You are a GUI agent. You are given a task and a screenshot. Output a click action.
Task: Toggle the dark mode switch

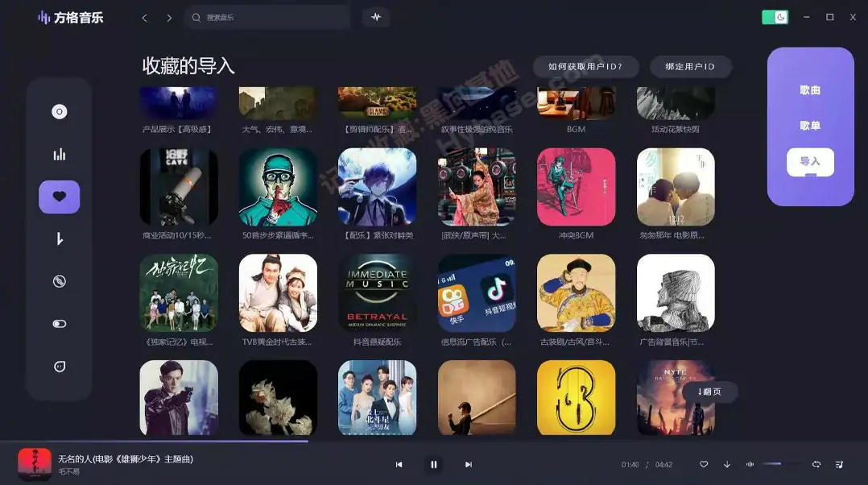(x=775, y=17)
